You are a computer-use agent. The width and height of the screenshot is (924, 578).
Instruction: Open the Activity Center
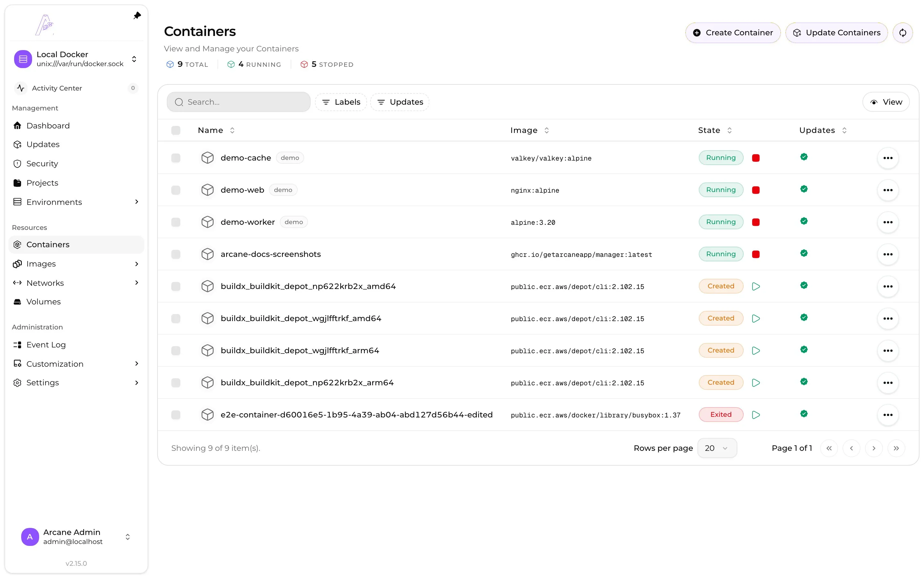tap(76, 88)
